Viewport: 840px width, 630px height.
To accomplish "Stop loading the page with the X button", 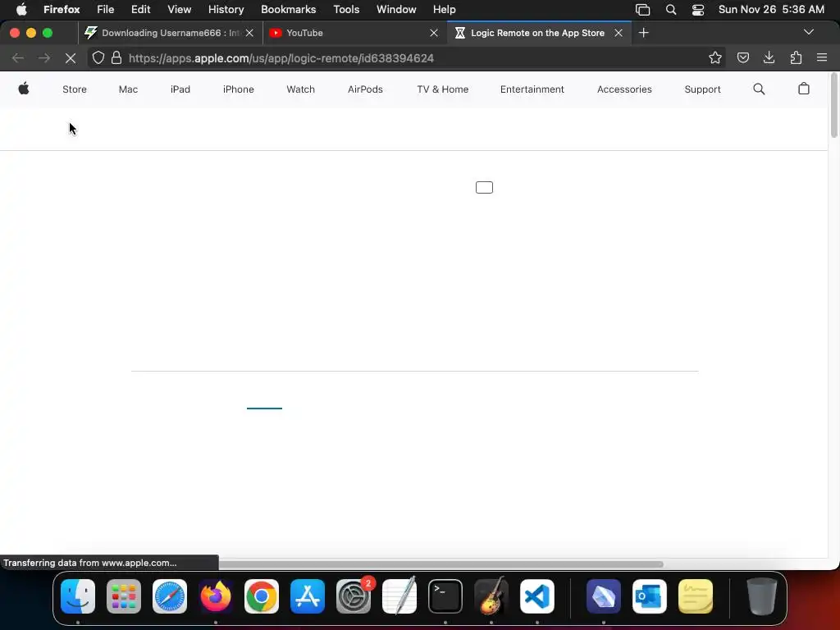I will pos(71,58).
